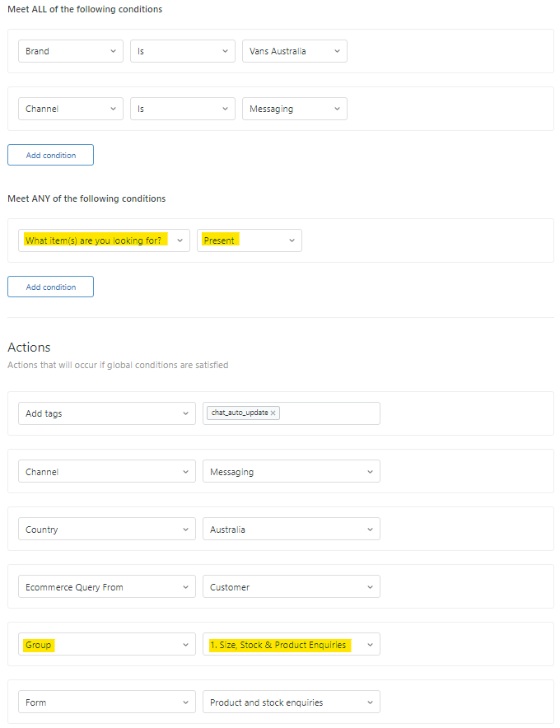
Task: Open the Add tags action dropdown
Action: tap(107, 413)
